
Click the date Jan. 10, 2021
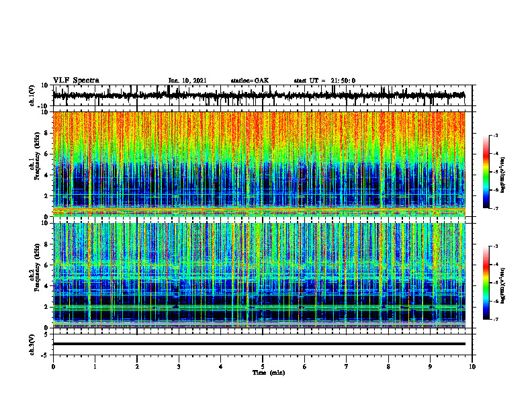pyautogui.click(x=187, y=81)
